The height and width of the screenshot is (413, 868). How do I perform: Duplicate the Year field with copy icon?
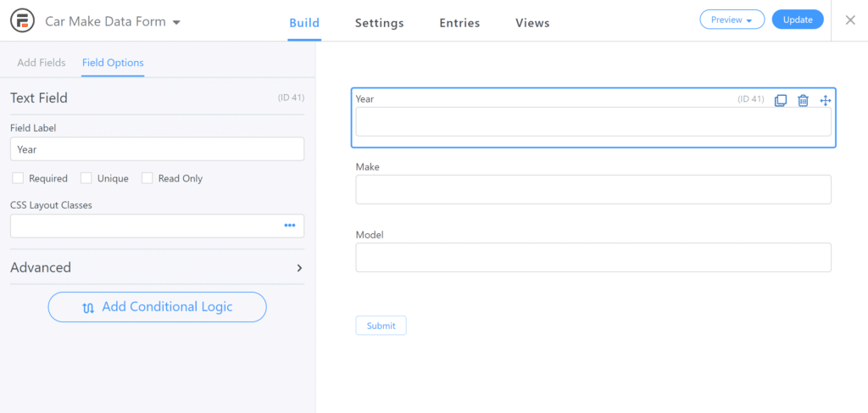tap(780, 100)
